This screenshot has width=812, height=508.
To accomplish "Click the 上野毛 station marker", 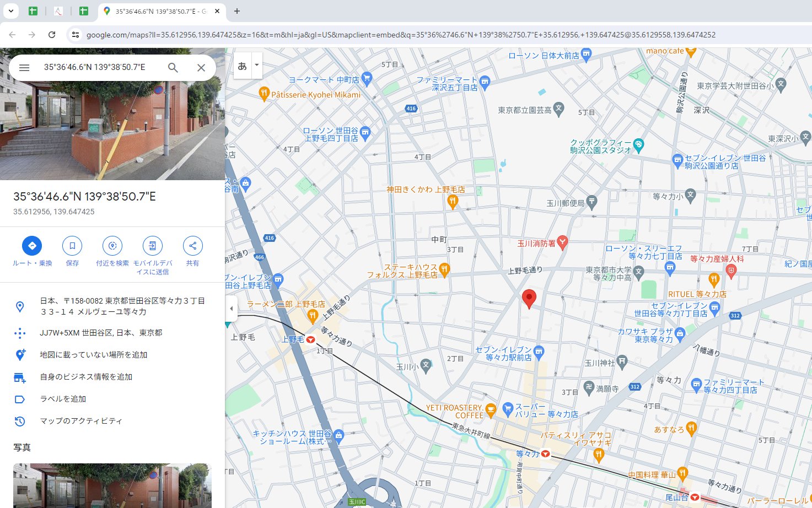I will (311, 339).
